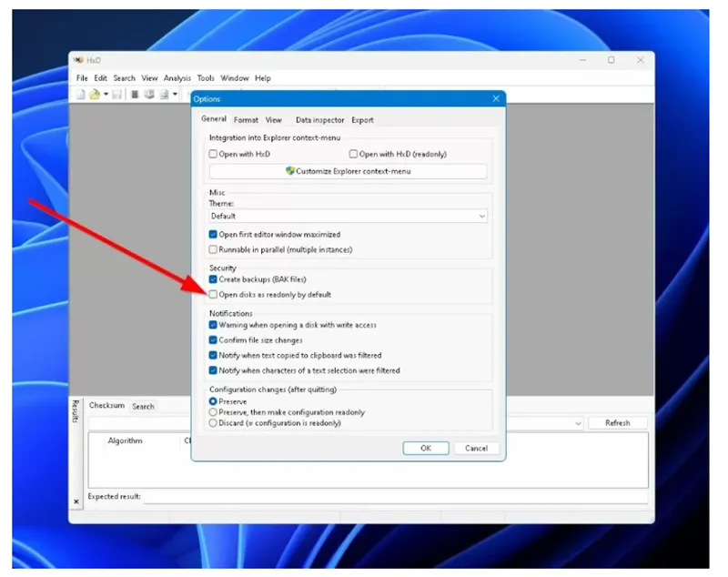Select the Search tab in results panel
Image resolution: width=728 pixels, height=577 pixels.
tap(143, 407)
